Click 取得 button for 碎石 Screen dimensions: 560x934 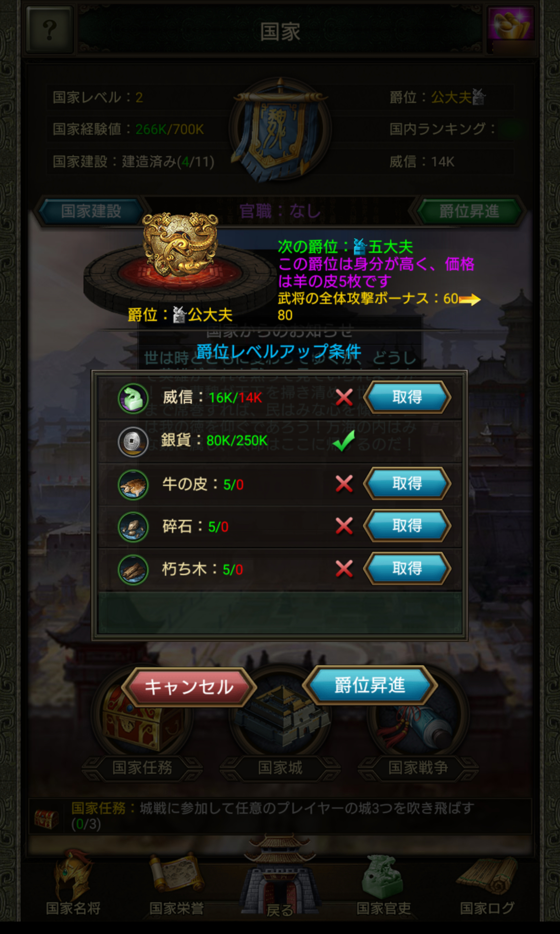(407, 526)
